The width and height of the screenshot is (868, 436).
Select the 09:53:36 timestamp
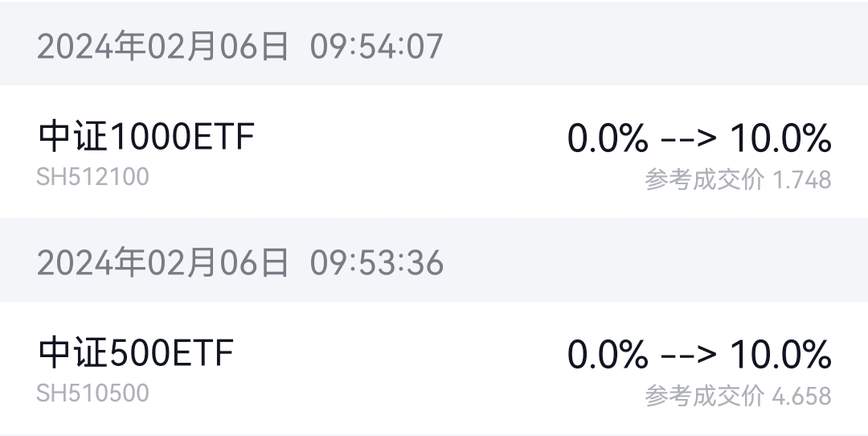tap(376, 263)
